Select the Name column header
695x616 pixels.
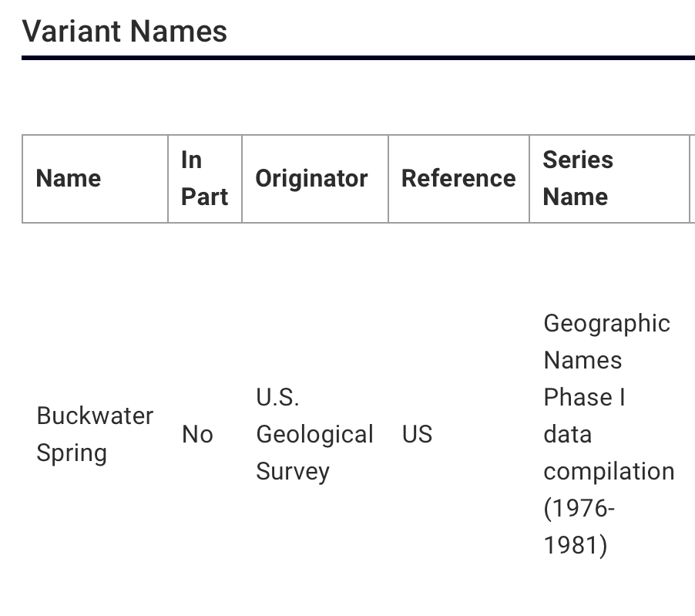69,179
